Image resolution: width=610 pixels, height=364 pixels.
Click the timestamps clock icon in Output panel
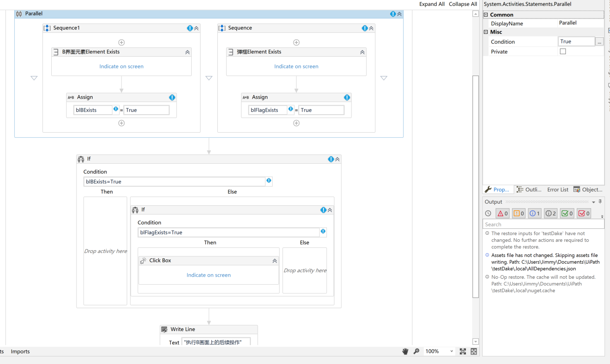(x=488, y=213)
